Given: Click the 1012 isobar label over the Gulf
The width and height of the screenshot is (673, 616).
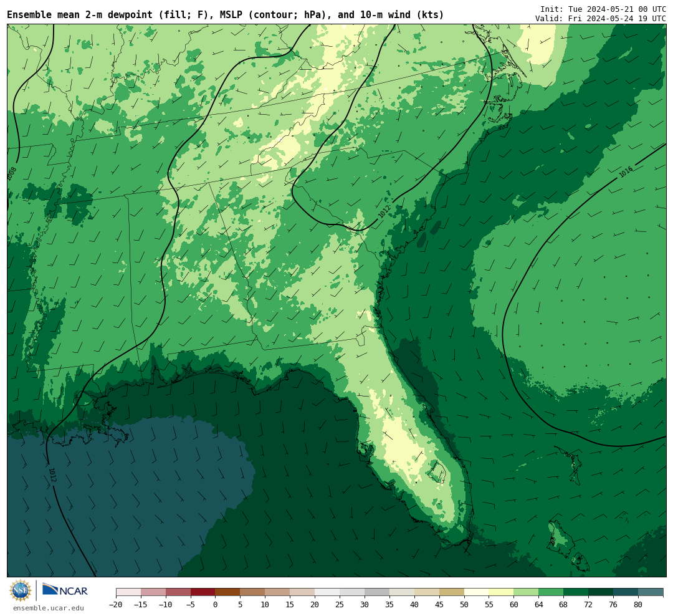Looking at the screenshot, I should pos(52,475).
